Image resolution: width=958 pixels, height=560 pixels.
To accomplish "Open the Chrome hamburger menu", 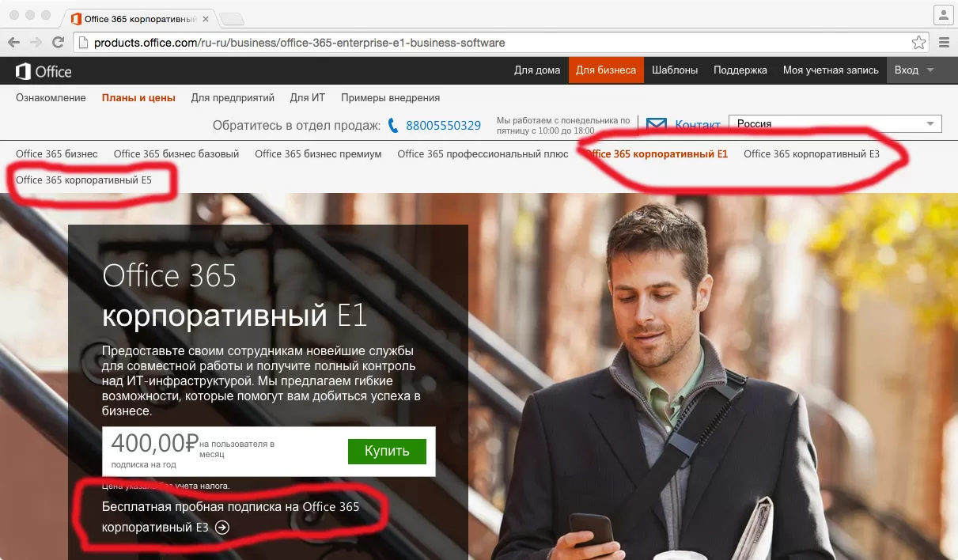I will click(943, 43).
